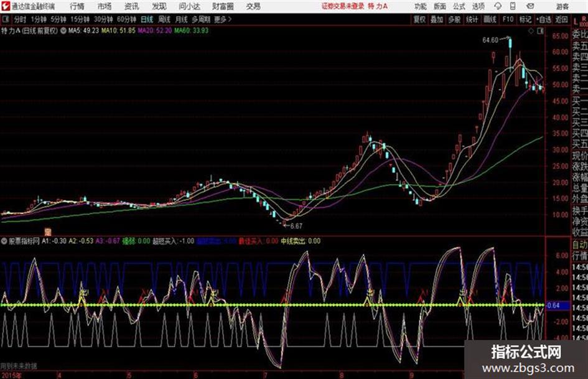This screenshot has width=588, height=379.
Task: Toggle the left panel icon beside 分时
Action: [x=6, y=19]
